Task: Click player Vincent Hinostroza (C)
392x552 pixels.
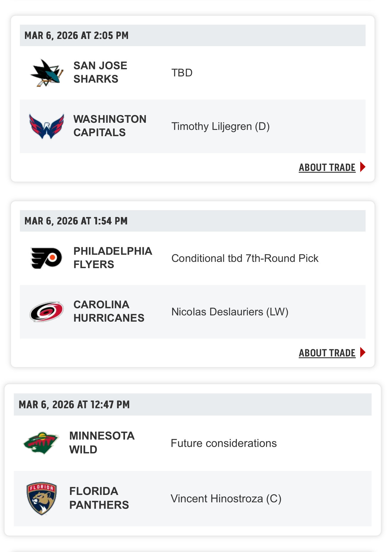Action: point(226,498)
